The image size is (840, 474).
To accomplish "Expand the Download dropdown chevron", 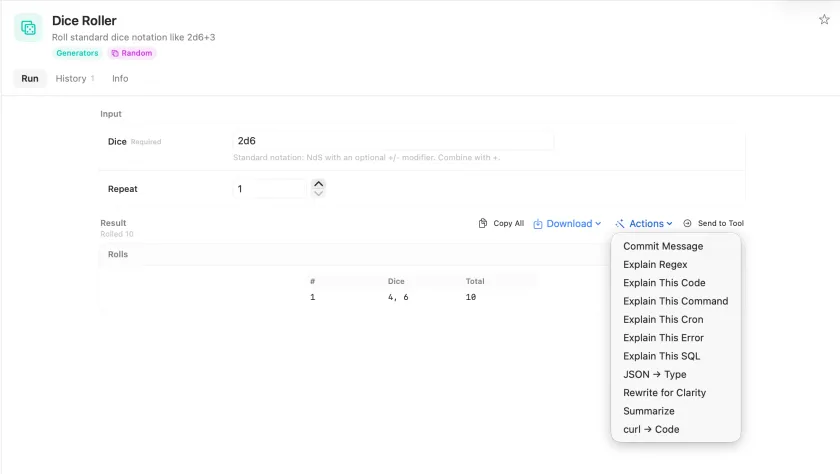I will click(598, 224).
